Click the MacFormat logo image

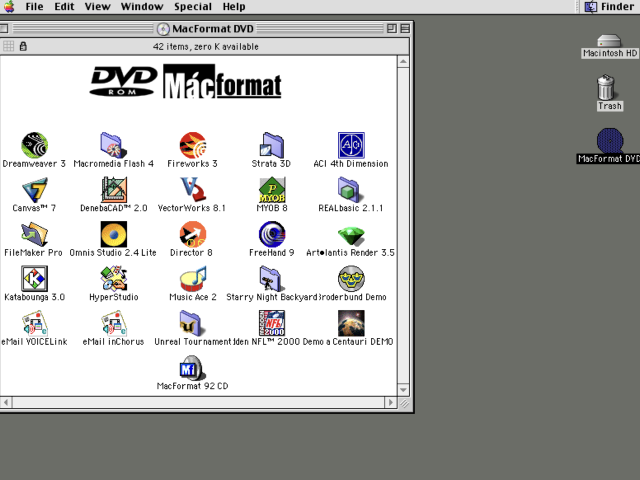[x=222, y=81]
